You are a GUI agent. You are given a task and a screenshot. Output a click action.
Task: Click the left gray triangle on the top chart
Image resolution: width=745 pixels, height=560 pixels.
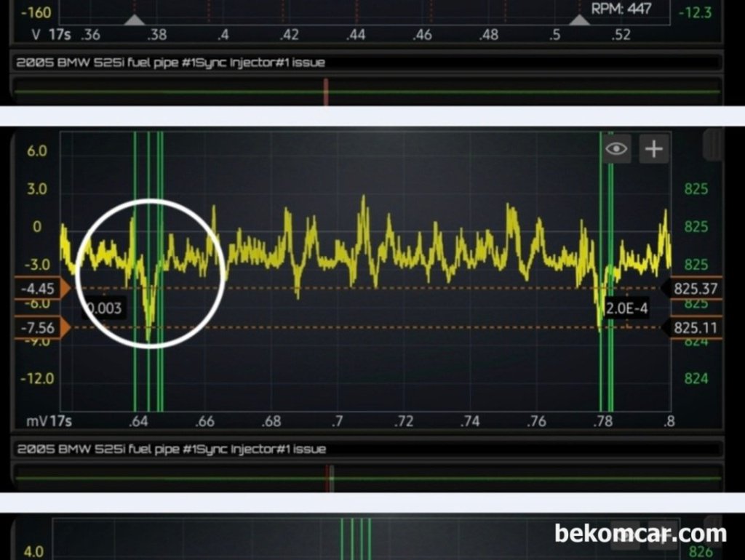(134, 20)
